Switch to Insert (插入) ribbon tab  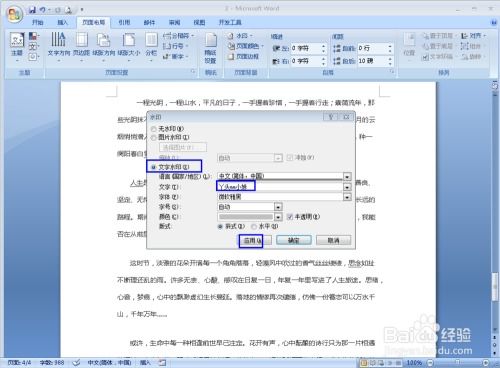(x=62, y=22)
